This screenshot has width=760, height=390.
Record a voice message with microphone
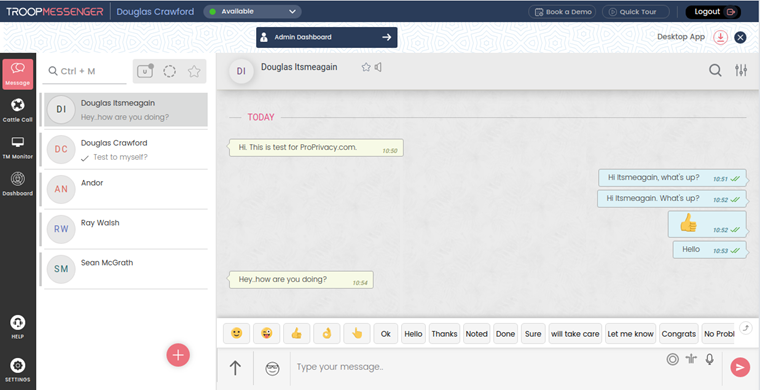710,359
